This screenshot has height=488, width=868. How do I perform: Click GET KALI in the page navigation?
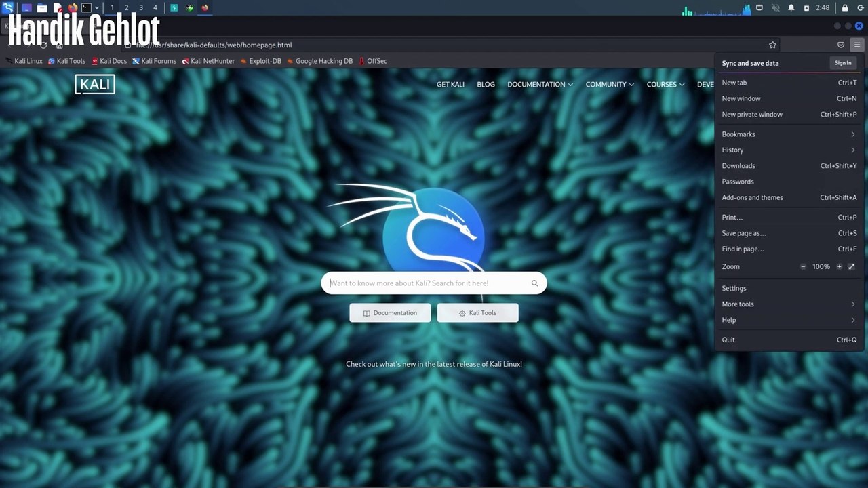(x=450, y=85)
